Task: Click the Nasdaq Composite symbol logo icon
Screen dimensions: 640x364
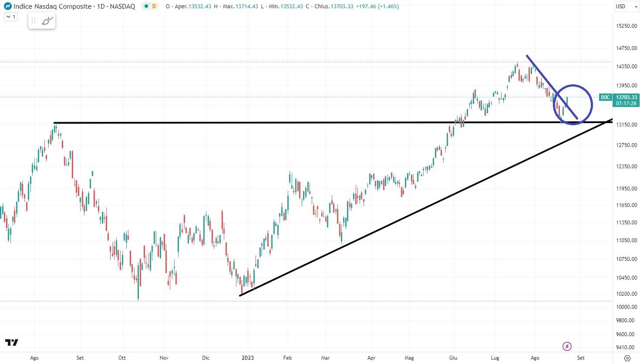Action: [x=8, y=7]
